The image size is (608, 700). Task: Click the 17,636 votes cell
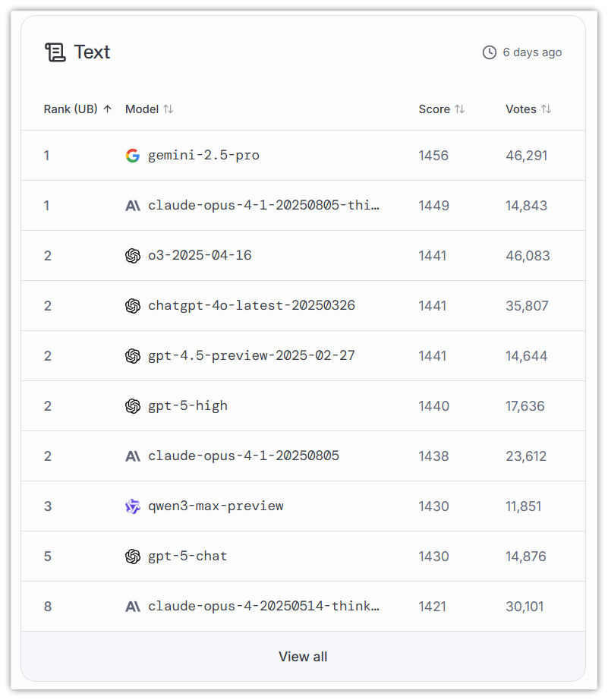pyautogui.click(x=525, y=406)
